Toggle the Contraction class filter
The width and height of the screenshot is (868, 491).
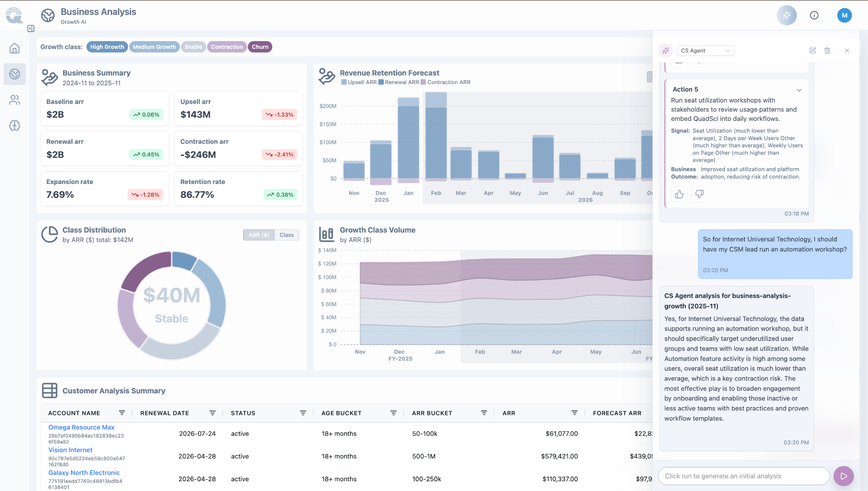[x=227, y=47]
